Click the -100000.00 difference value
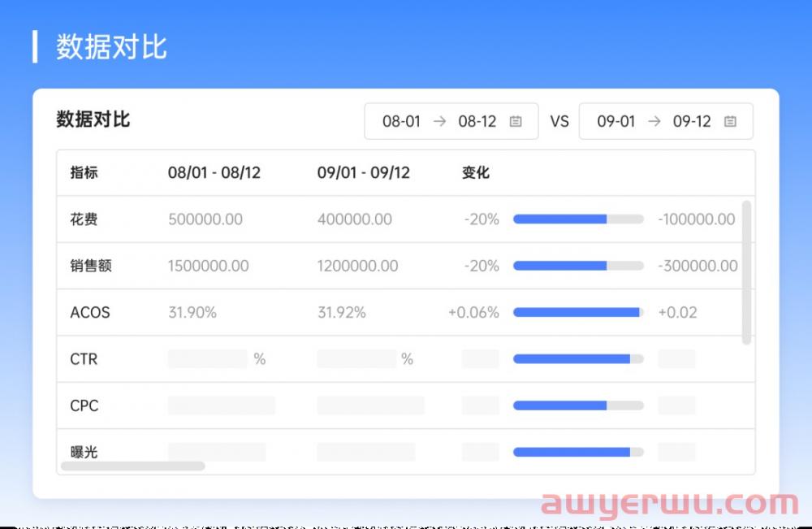The width and height of the screenshot is (812, 529). tap(697, 219)
